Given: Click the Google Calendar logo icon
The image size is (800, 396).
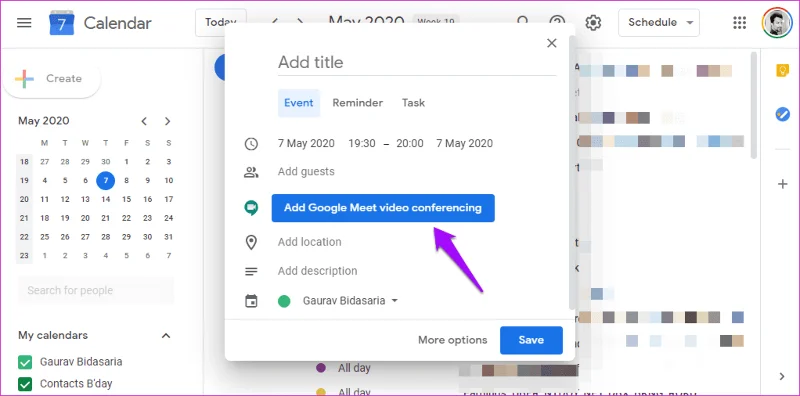Looking at the screenshot, I should 62,23.
